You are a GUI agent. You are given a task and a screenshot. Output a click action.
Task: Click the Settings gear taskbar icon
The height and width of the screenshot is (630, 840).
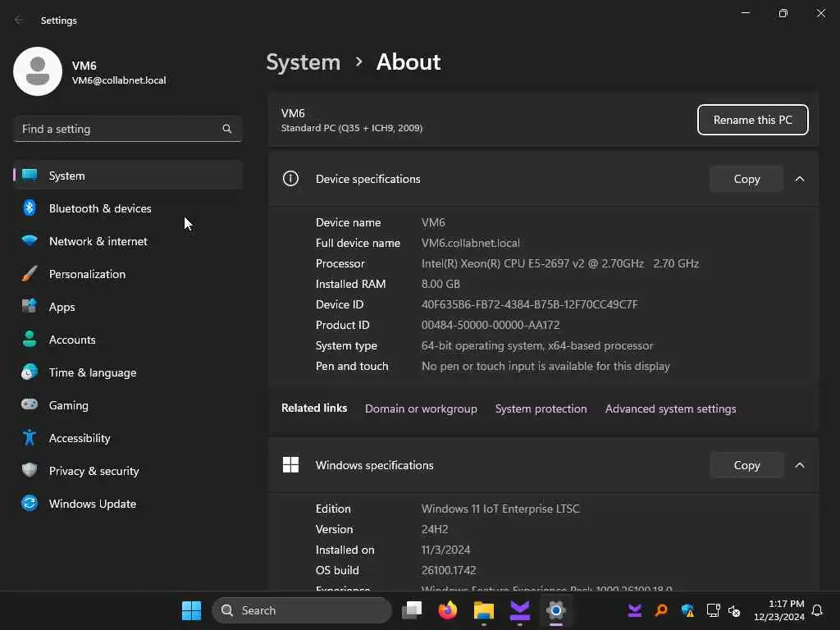555,610
